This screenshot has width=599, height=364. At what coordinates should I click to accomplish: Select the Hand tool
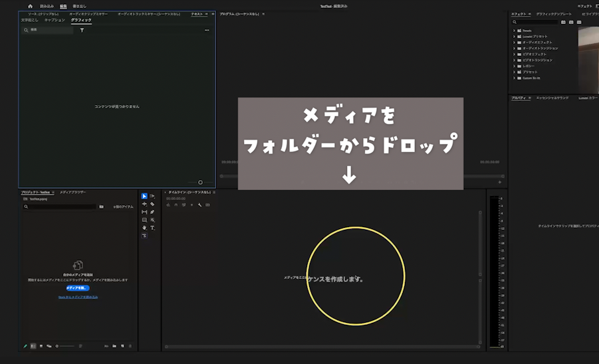tap(144, 228)
